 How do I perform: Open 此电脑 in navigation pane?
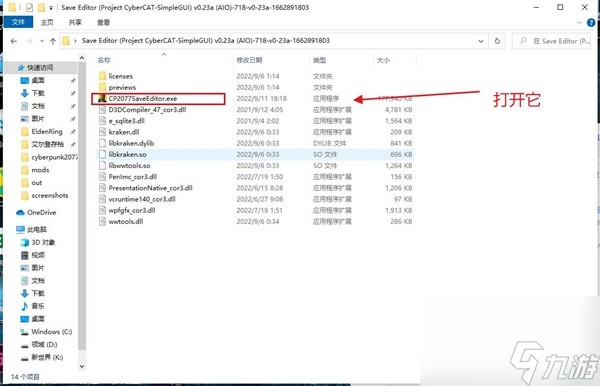37,229
